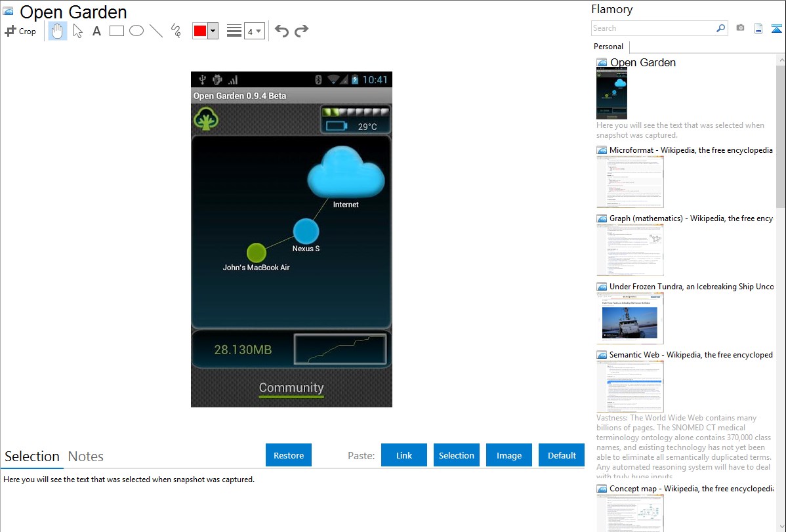Click the data usage graph in the snapshot
The width and height of the screenshot is (786, 532).
pyautogui.click(x=341, y=349)
